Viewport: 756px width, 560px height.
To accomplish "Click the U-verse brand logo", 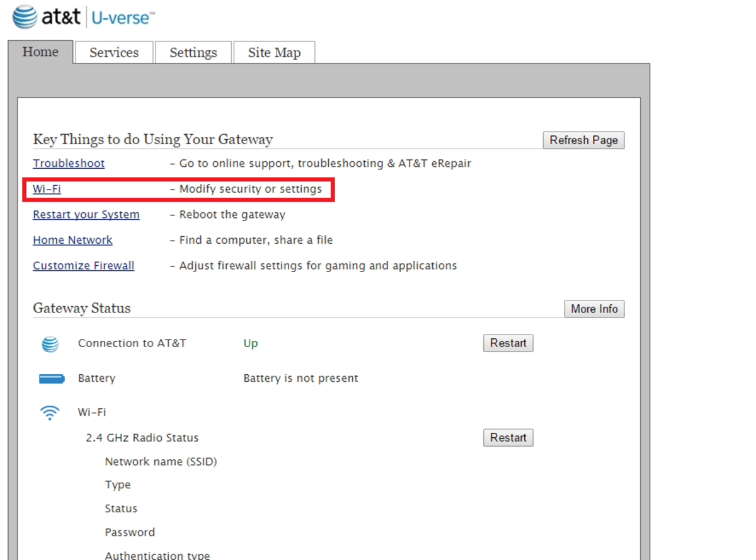I will [x=121, y=18].
